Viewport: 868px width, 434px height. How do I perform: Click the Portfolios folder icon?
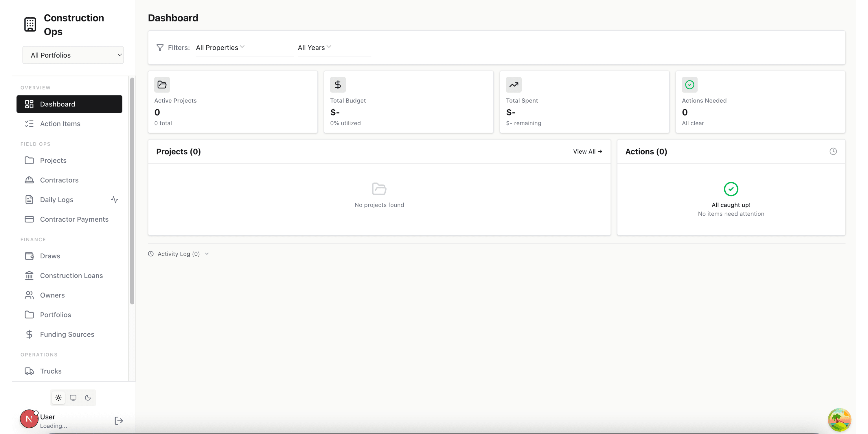point(29,315)
